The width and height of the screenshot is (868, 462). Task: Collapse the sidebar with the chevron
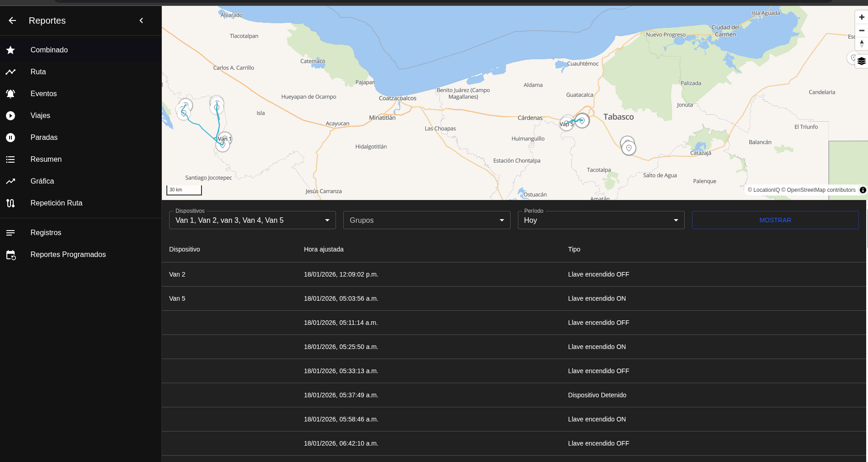click(x=141, y=21)
